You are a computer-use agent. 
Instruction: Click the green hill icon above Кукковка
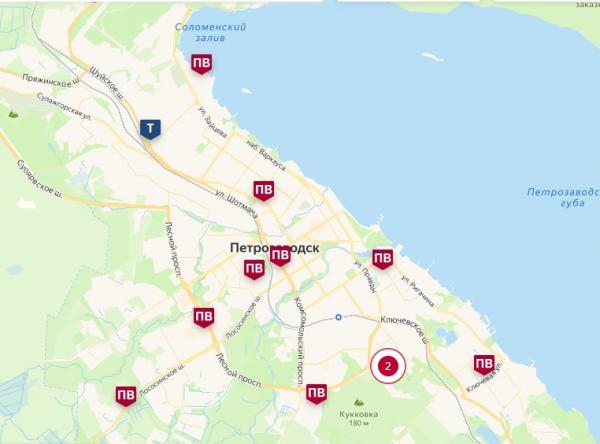tap(359, 402)
